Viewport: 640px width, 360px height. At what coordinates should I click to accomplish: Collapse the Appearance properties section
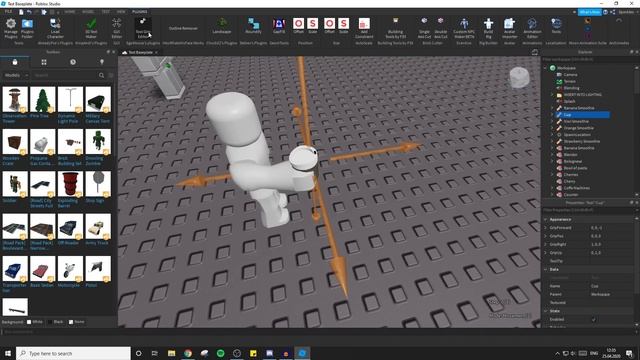tap(546, 219)
